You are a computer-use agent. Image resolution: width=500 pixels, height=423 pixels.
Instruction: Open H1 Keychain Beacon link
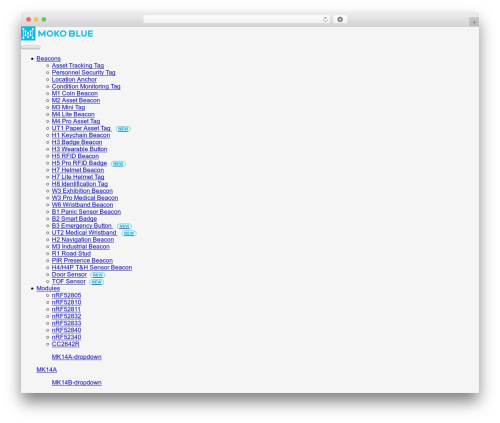(x=81, y=136)
